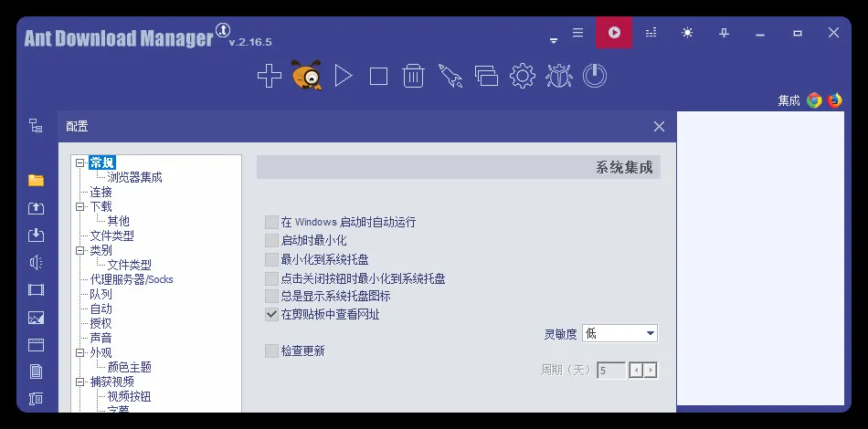Image resolution: width=868 pixels, height=429 pixels.
Task: Click the download arrow sidebar icon
Action: pos(36,235)
